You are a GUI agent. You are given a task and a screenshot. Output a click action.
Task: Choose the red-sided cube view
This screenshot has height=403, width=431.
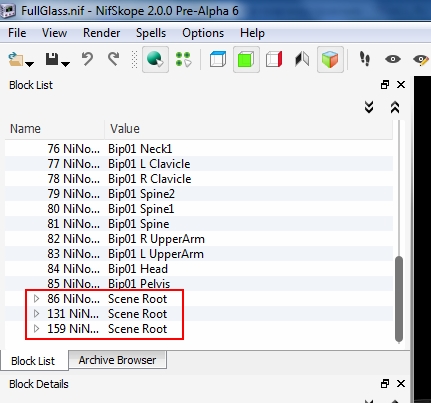point(274,59)
